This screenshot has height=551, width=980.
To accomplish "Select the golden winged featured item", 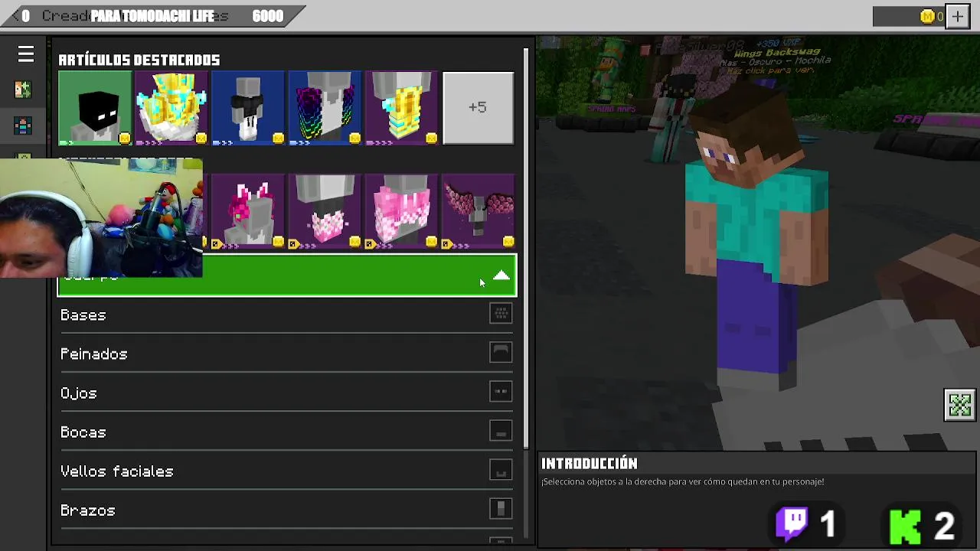I will click(x=171, y=108).
